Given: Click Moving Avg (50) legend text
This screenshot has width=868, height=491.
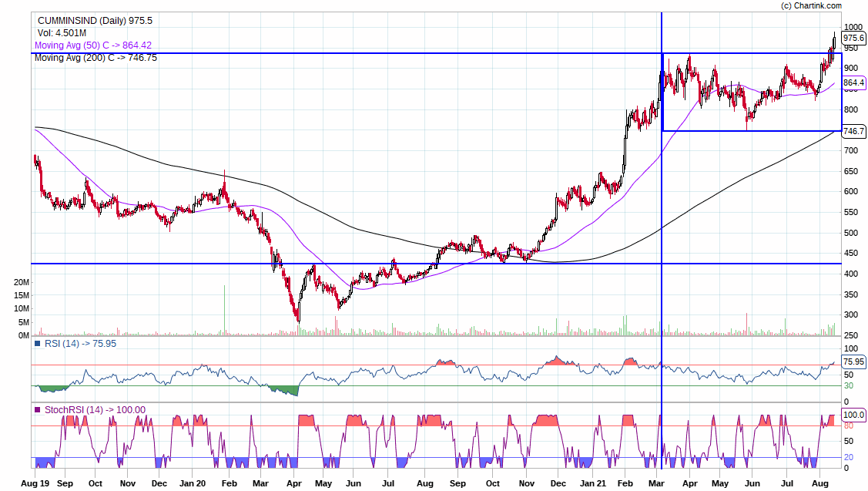Looking at the screenshot, I should 93,45.
